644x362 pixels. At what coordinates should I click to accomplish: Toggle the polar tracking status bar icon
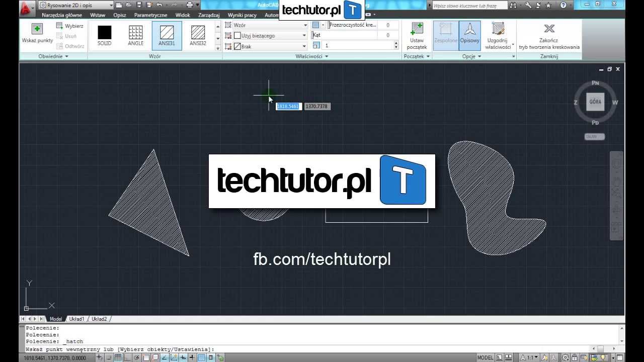click(x=136, y=357)
